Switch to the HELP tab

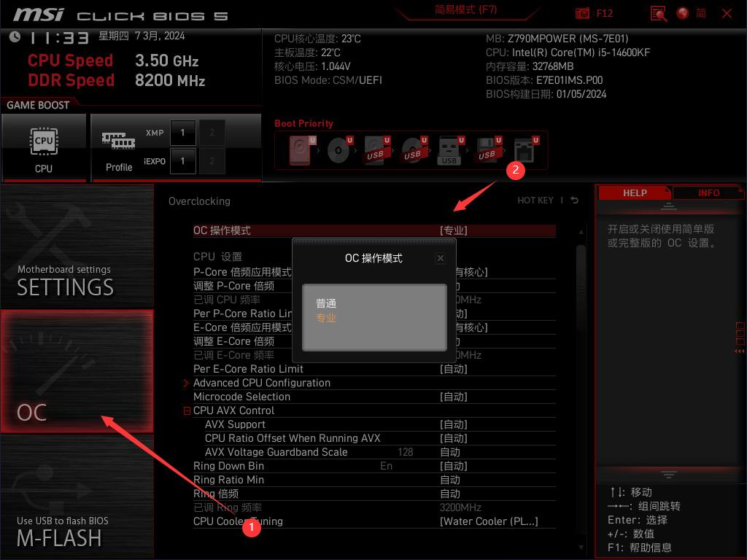click(634, 192)
